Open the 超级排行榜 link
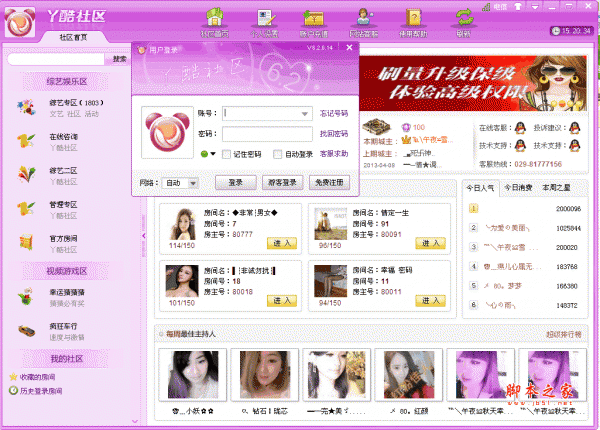Screen dimensions: 600x430 coord(564,334)
